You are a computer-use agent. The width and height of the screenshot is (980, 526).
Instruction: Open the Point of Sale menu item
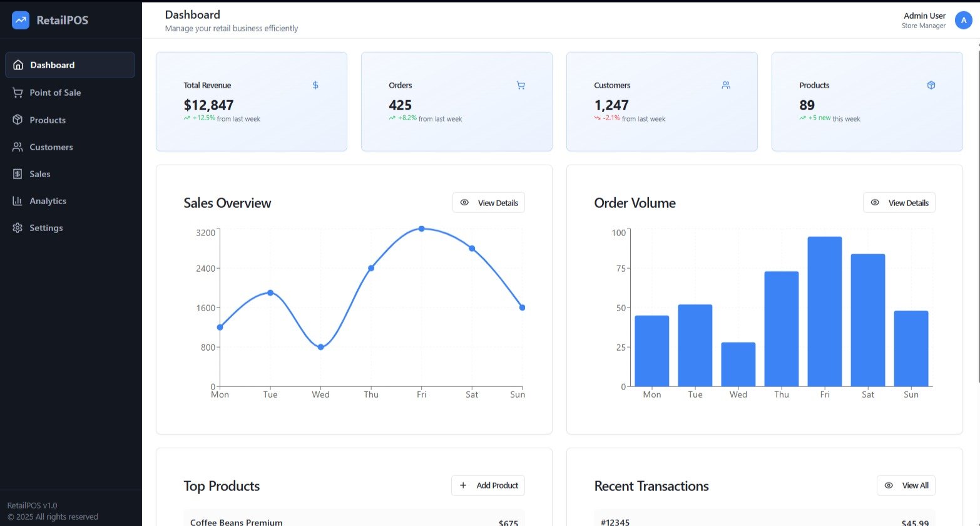tap(70, 93)
